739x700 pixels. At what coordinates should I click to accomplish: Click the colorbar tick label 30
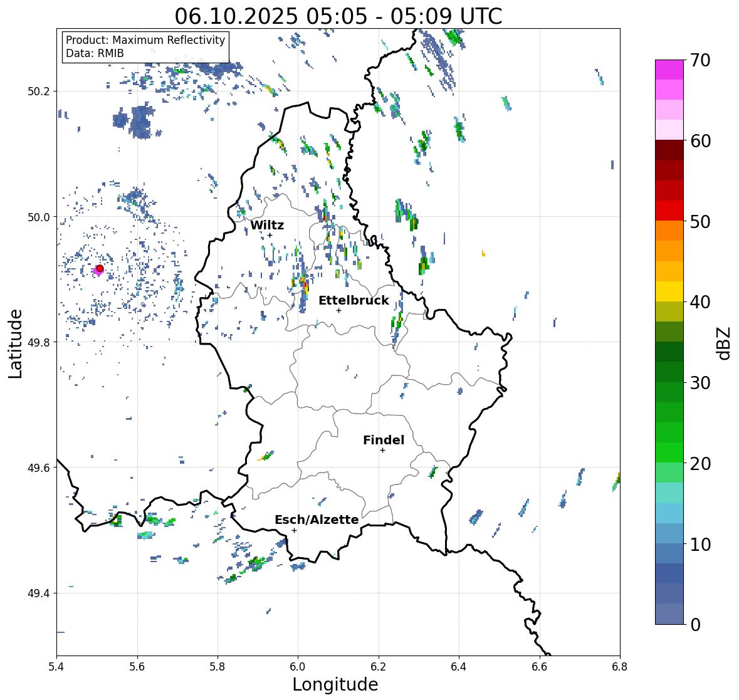click(700, 382)
